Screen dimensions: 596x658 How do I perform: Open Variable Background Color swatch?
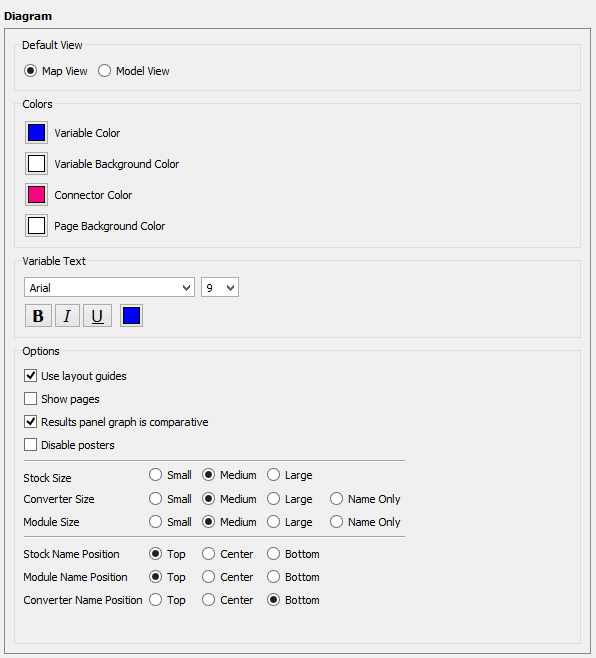[37, 164]
